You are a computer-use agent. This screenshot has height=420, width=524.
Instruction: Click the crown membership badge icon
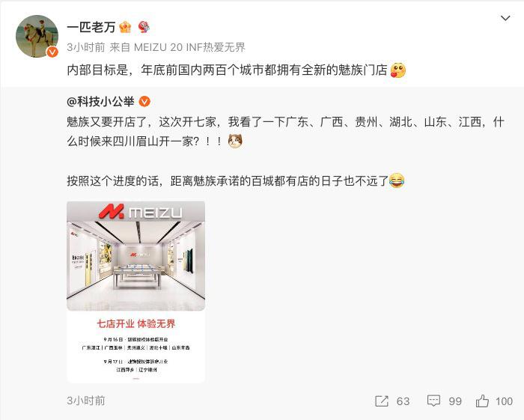tap(125, 27)
